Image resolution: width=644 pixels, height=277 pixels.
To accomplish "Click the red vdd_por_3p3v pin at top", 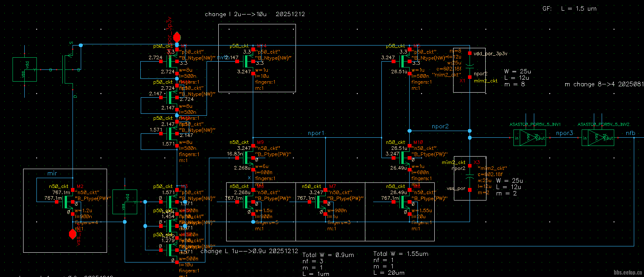I will (177, 37).
